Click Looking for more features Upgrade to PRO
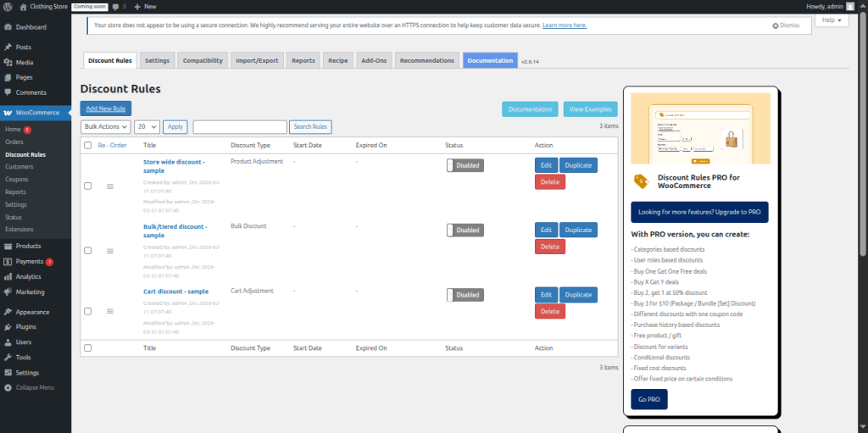The height and width of the screenshot is (433, 868). click(699, 212)
